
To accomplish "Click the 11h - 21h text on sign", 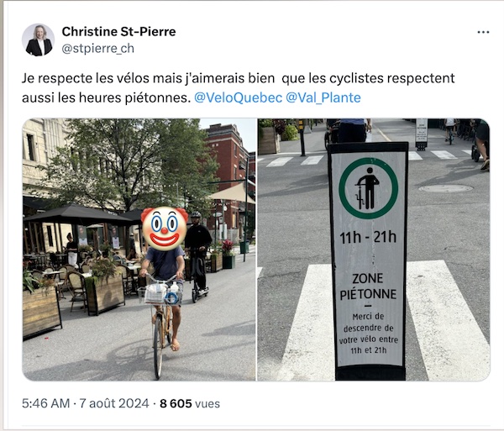I will pos(368,237).
